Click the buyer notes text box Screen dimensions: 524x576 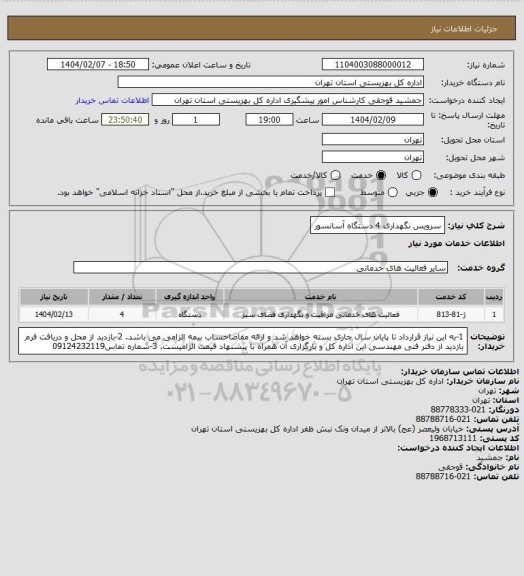243,341
